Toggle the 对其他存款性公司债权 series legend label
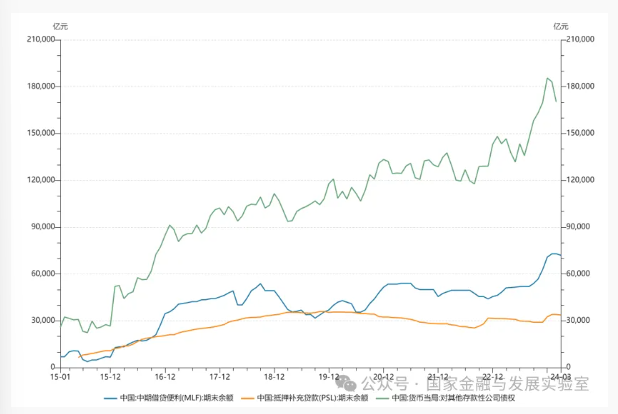618x414 pixels. (x=452, y=397)
